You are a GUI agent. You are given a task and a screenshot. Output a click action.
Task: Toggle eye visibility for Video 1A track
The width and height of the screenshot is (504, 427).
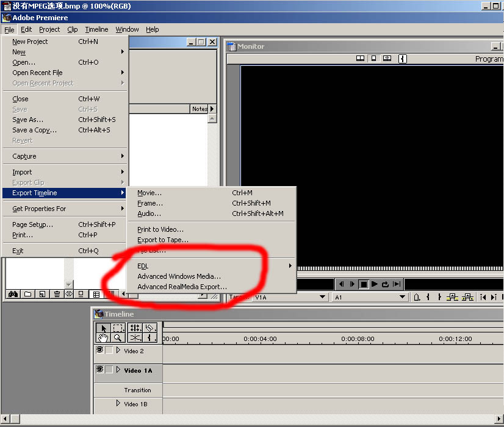coord(99,370)
